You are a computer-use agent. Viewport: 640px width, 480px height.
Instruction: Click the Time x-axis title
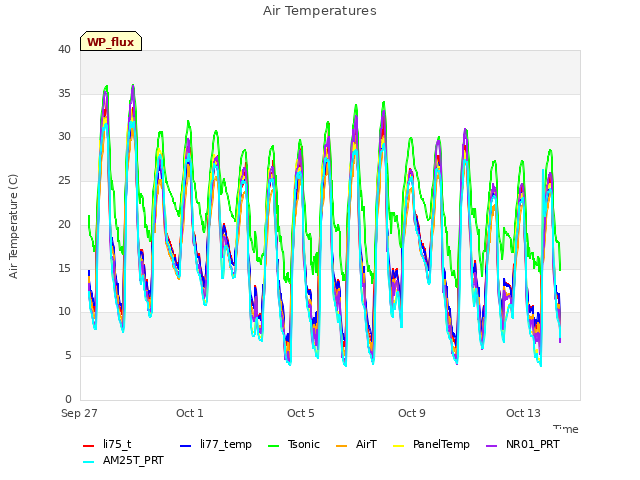566,429
